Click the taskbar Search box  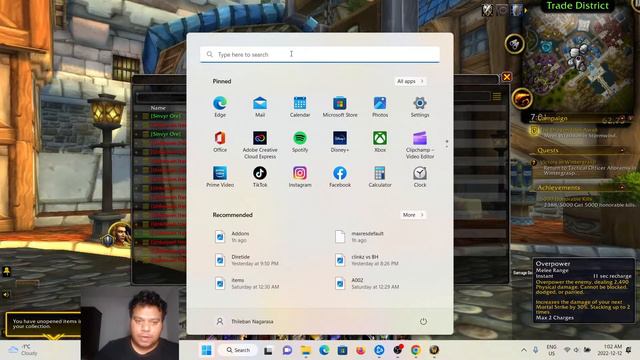(x=238, y=350)
